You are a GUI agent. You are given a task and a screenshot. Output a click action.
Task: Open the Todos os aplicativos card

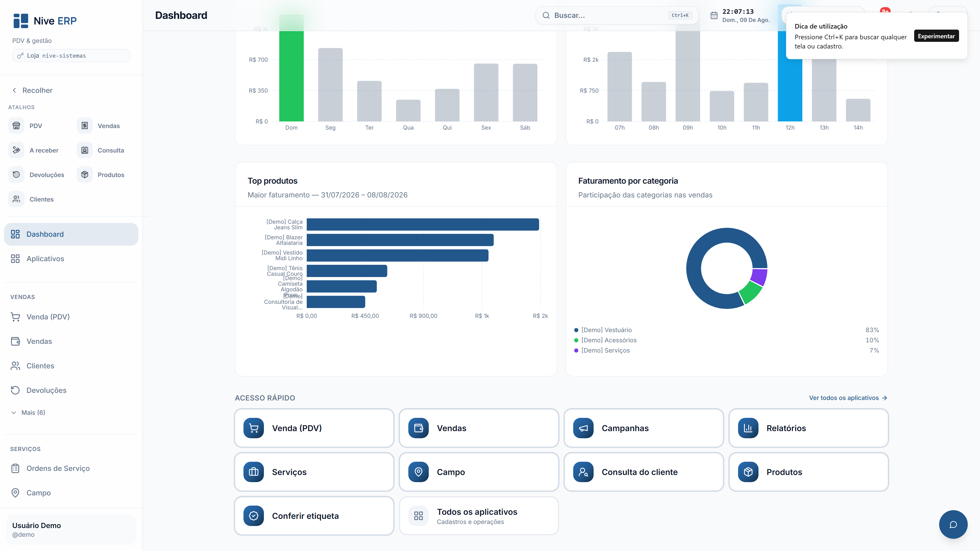pyautogui.click(x=479, y=516)
